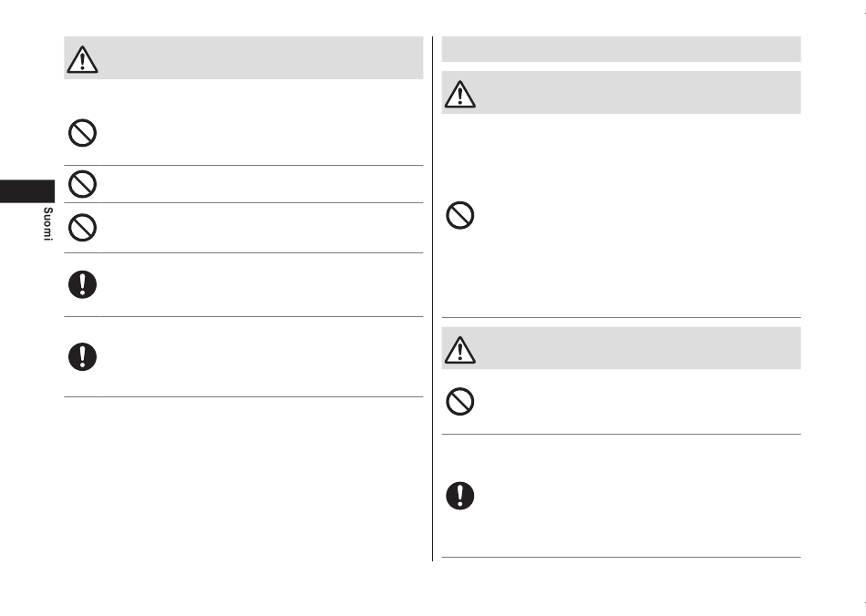Select the prohibition sign beneath the last warning banner
The width and height of the screenshot is (866, 616).
460,401
